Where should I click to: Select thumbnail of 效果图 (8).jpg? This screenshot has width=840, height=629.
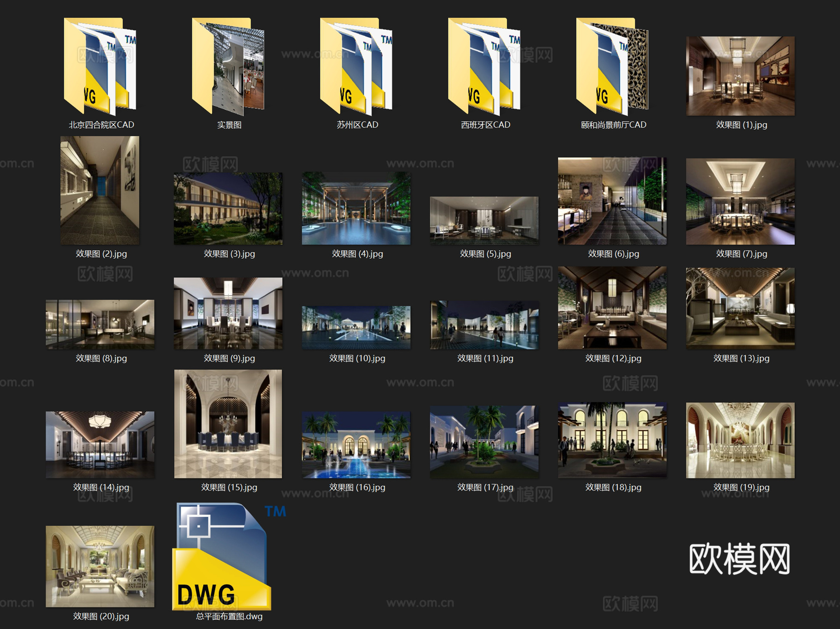point(100,325)
